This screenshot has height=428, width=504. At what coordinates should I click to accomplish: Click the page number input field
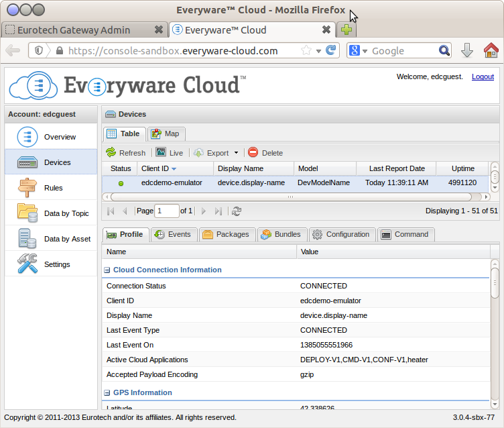[x=166, y=211]
